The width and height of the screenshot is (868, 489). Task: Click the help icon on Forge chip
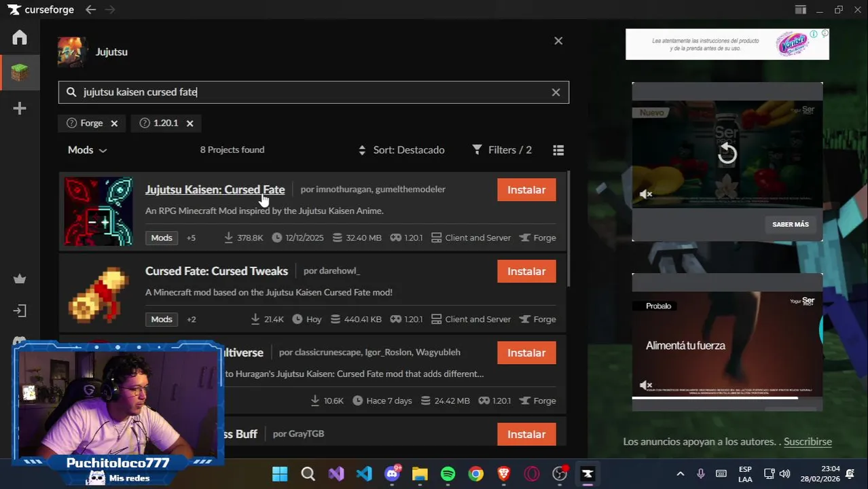pyautogui.click(x=71, y=123)
